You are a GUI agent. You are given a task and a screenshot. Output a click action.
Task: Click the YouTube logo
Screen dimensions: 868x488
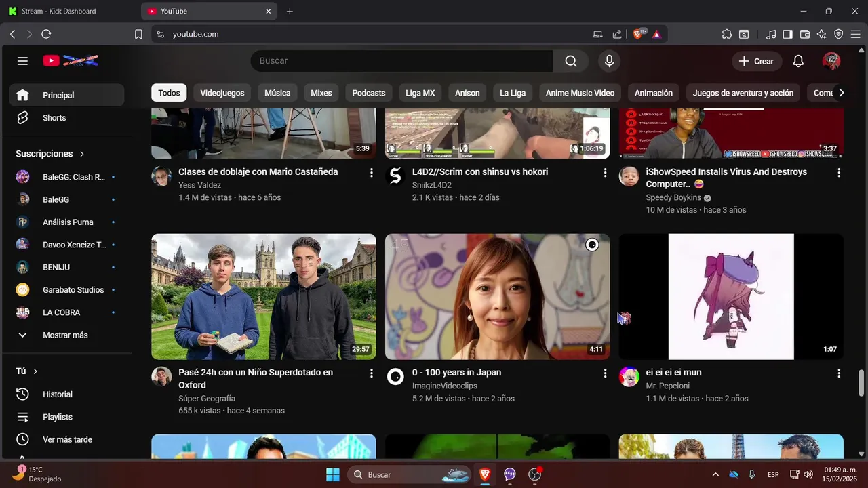(71, 61)
